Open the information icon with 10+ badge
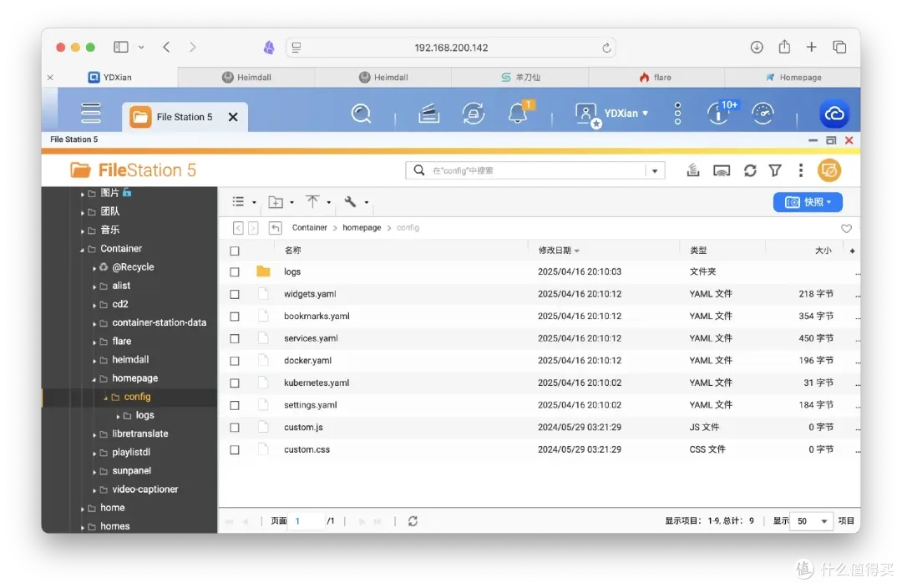Viewport: 902px width, 588px height. point(718,114)
